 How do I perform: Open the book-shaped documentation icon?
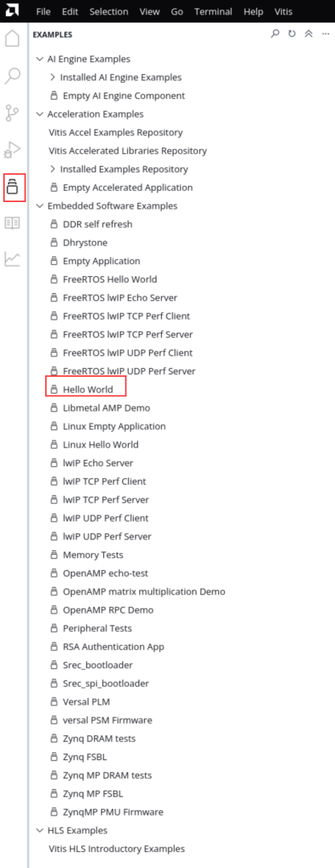click(12, 222)
